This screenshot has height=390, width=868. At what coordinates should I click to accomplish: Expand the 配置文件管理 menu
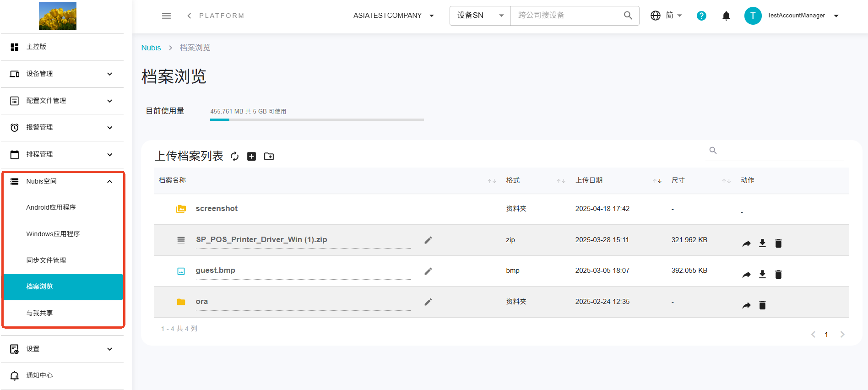(x=62, y=101)
